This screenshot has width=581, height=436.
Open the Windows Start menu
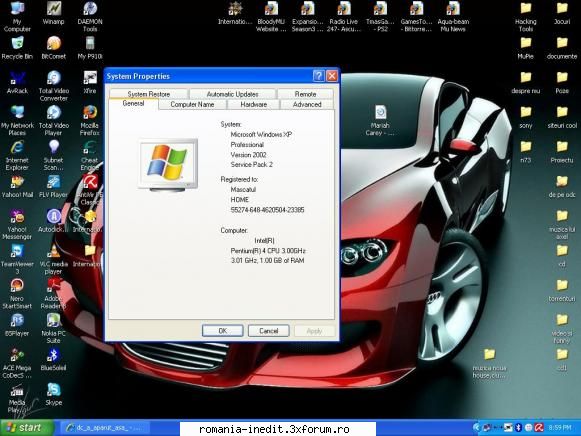pyautogui.click(x=27, y=428)
